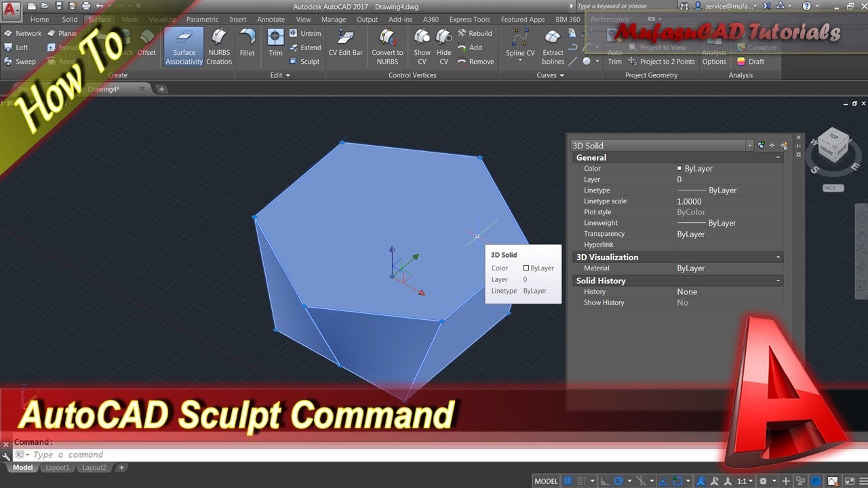Collapse the Solid History section
Viewport: 868px width, 488px height.
tap(778, 281)
